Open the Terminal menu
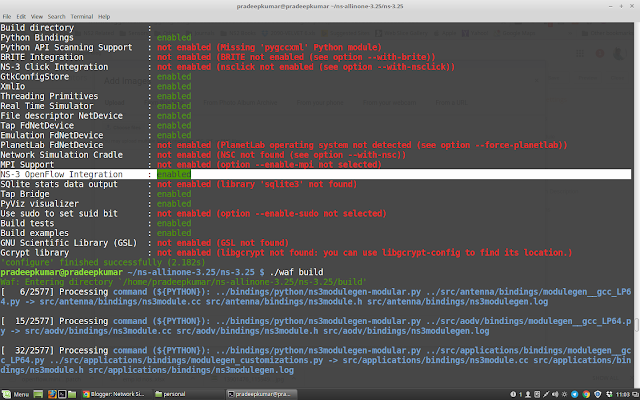 point(82,17)
